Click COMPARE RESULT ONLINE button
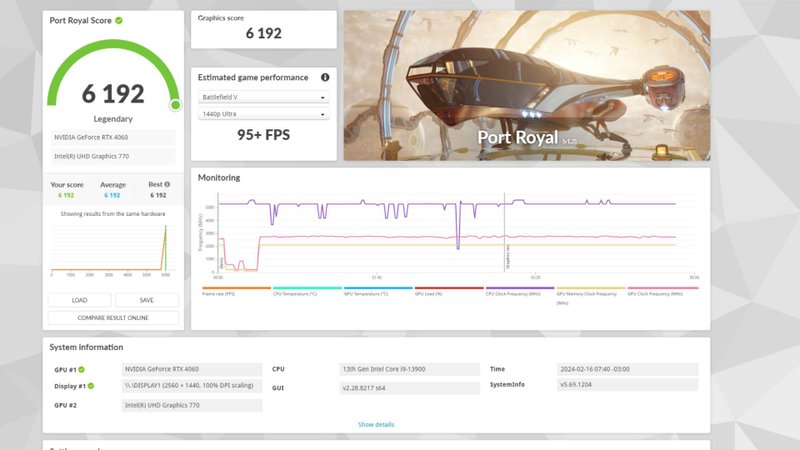This screenshot has height=450, width=800. point(113,317)
